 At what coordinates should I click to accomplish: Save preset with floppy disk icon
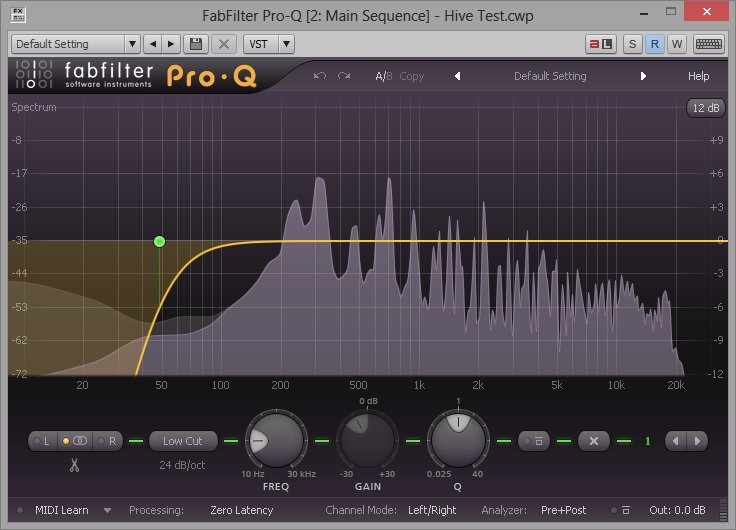196,44
